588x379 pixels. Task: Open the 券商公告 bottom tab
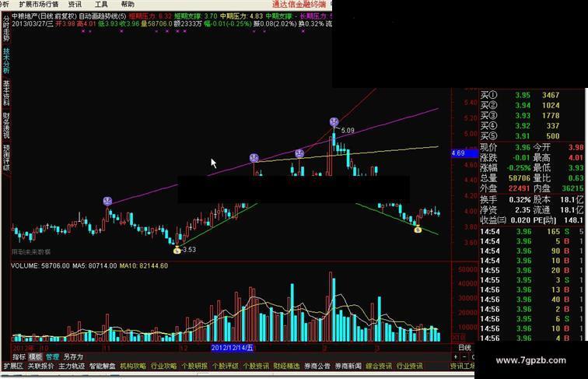317,366
